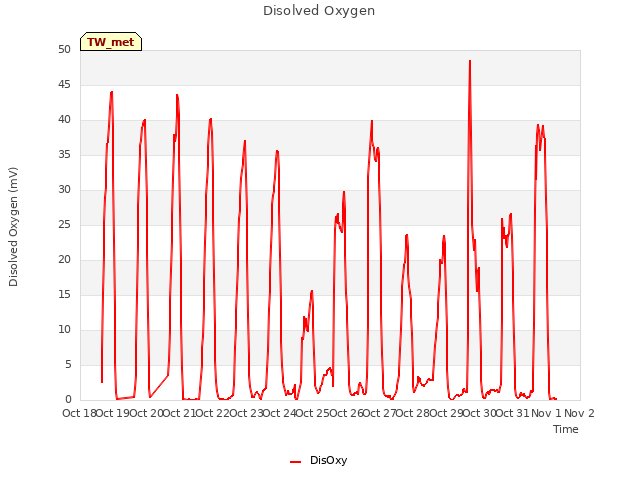Click the tallest peak near Oct 30
Screen dimensions: 640x480
pyautogui.click(x=470, y=61)
